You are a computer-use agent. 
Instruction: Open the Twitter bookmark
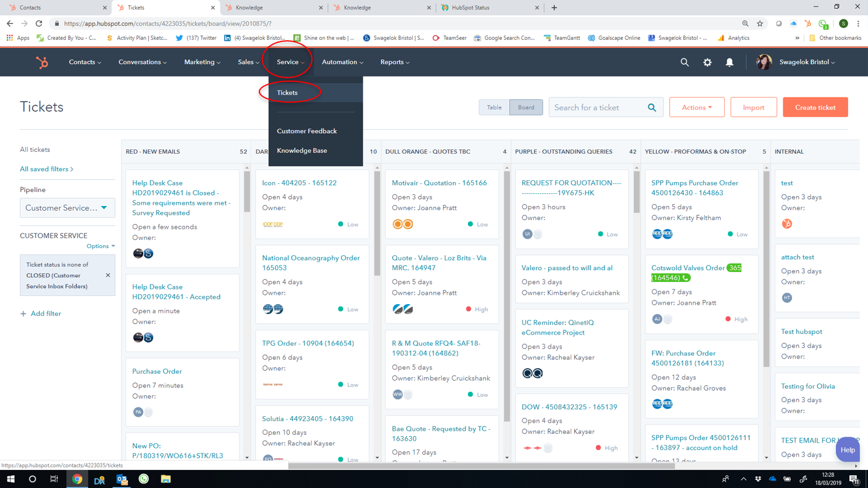pos(196,38)
